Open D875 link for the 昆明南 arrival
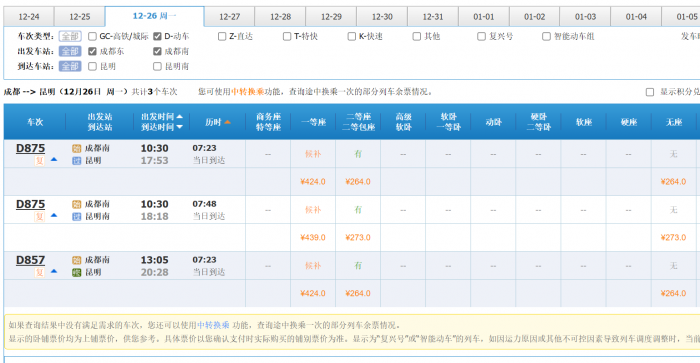700x363 pixels. pos(30,204)
